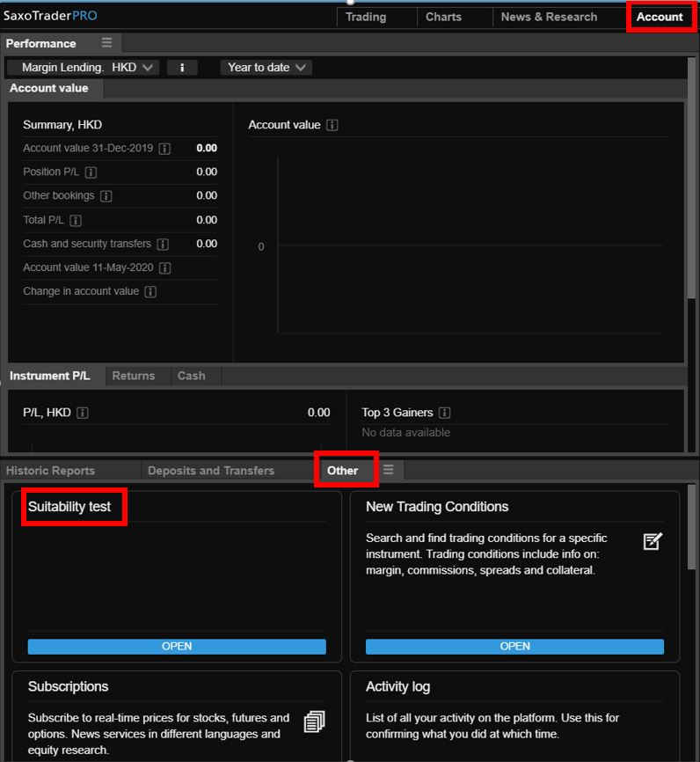
Task: Show info for Change in account value
Action: pyautogui.click(x=150, y=291)
